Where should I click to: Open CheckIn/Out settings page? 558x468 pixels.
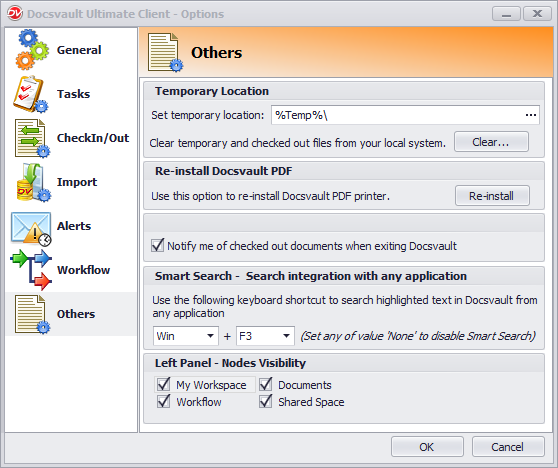[93, 138]
